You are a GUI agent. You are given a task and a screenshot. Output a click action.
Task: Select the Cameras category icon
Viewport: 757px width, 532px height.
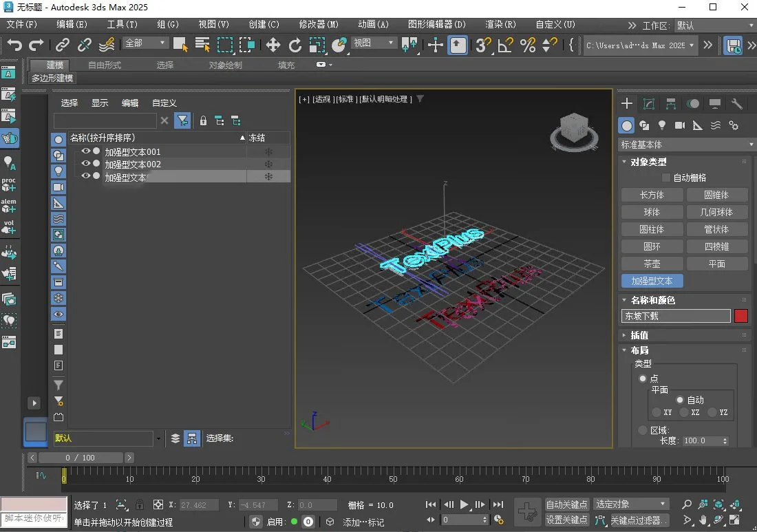(680, 125)
